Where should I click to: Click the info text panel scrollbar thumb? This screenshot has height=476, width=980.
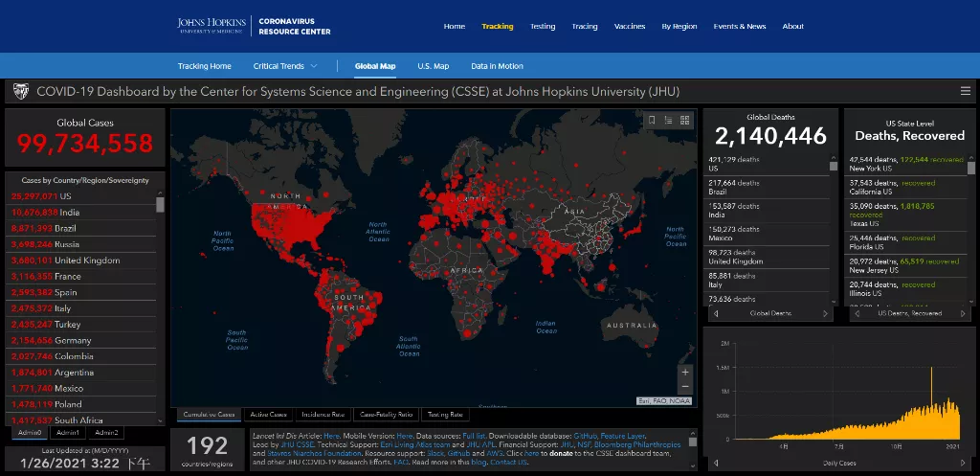coord(693,442)
